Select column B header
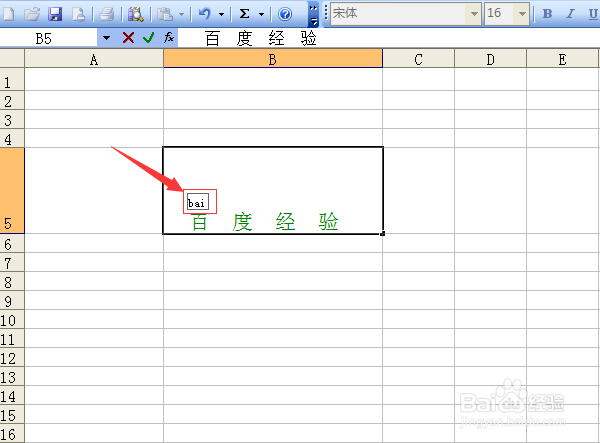This screenshot has height=443, width=600. coord(273,59)
